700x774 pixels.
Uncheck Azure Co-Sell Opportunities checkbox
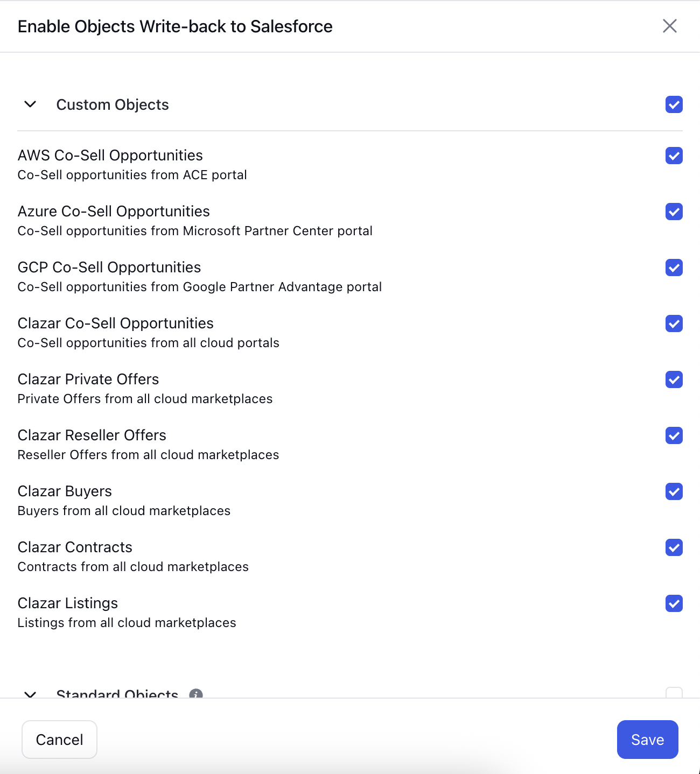click(x=674, y=212)
